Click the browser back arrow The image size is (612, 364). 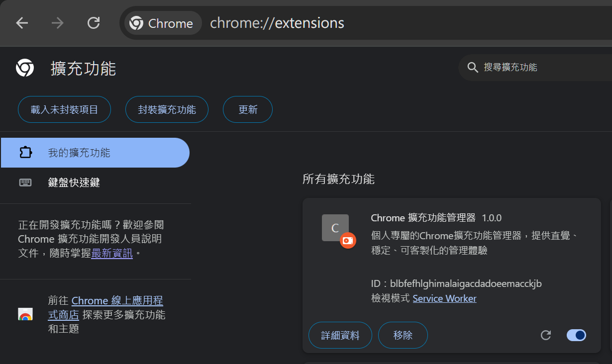(x=22, y=23)
